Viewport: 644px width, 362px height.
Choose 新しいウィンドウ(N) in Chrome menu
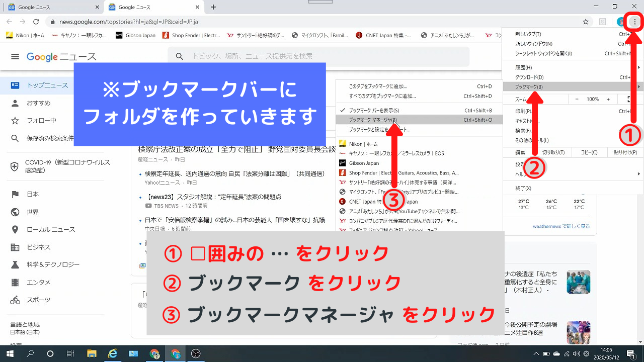573,44
